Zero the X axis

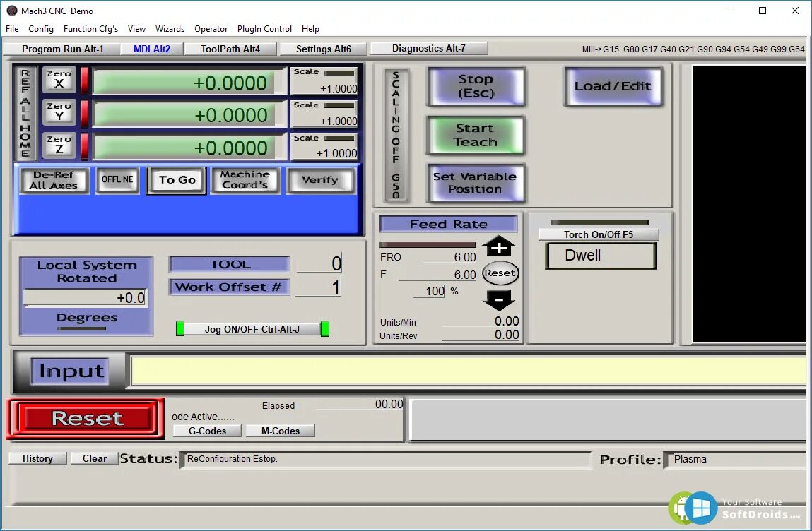click(x=59, y=80)
